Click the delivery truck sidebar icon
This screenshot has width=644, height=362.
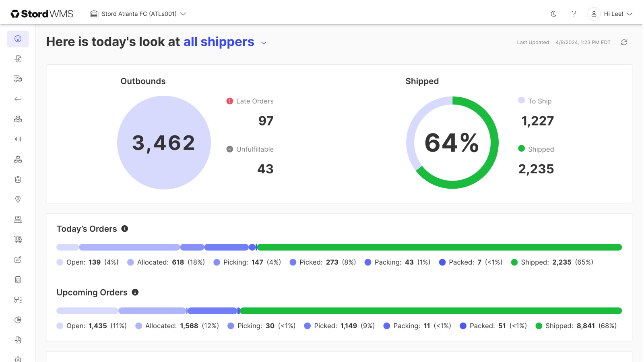[x=18, y=79]
